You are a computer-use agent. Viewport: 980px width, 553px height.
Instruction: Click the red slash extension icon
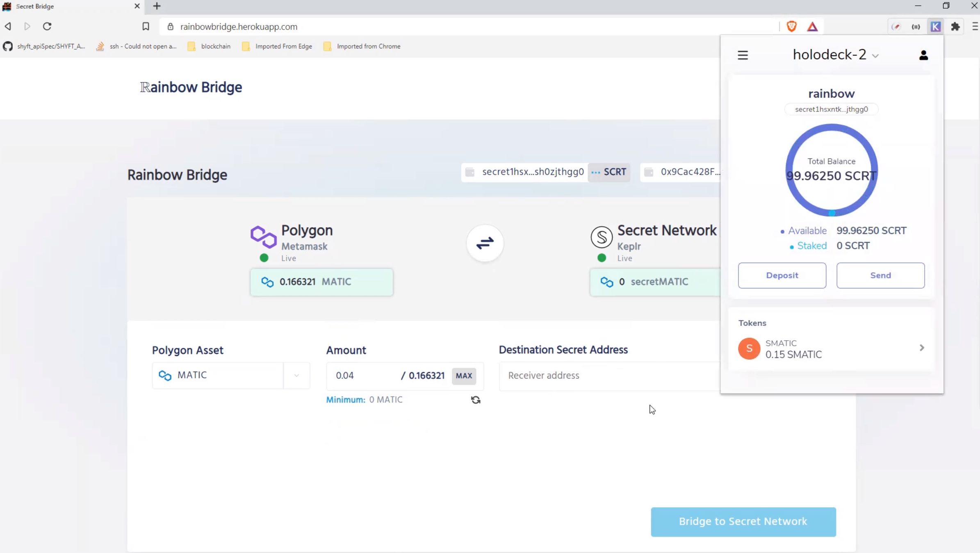coord(896,27)
